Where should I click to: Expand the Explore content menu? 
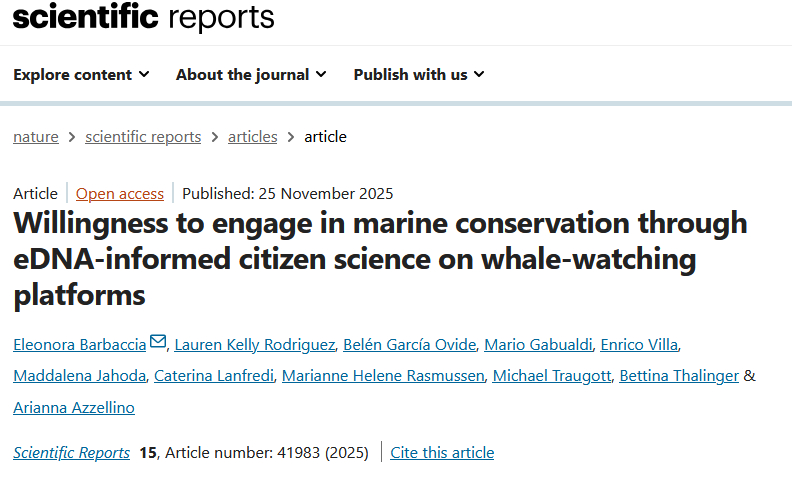coord(81,75)
